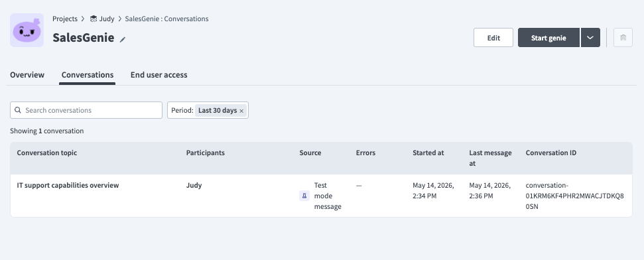Image resolution: width=644 pixels, height=260 pixels.
Task: Click the Test mode message source text
Action: 328,196
